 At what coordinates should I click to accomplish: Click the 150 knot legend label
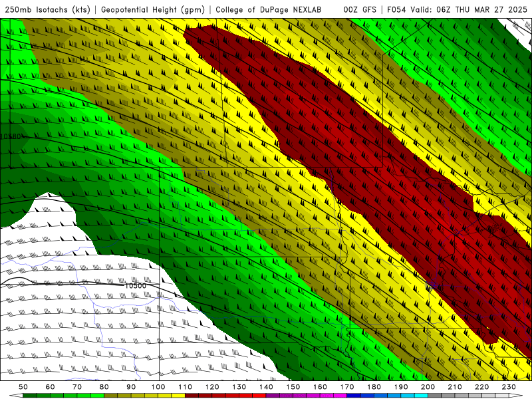[293, 387]
